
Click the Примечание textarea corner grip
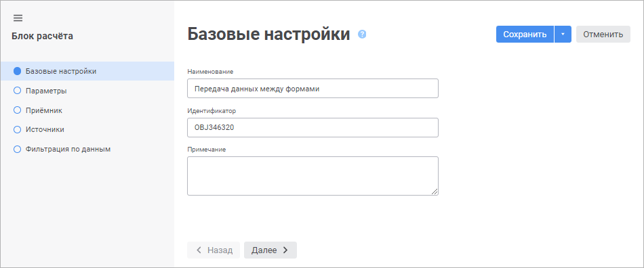click(x=435, y=192)
